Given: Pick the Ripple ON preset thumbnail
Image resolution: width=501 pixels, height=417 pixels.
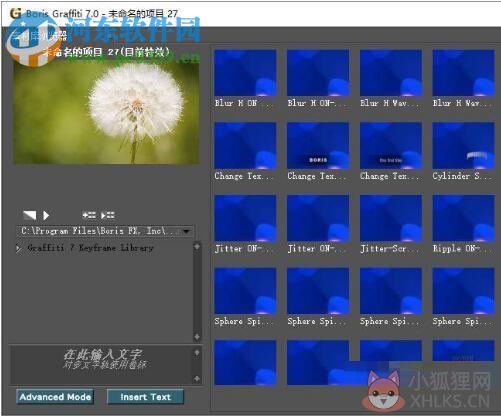Looking at the screenshot, I should click(x=463, y=218).
